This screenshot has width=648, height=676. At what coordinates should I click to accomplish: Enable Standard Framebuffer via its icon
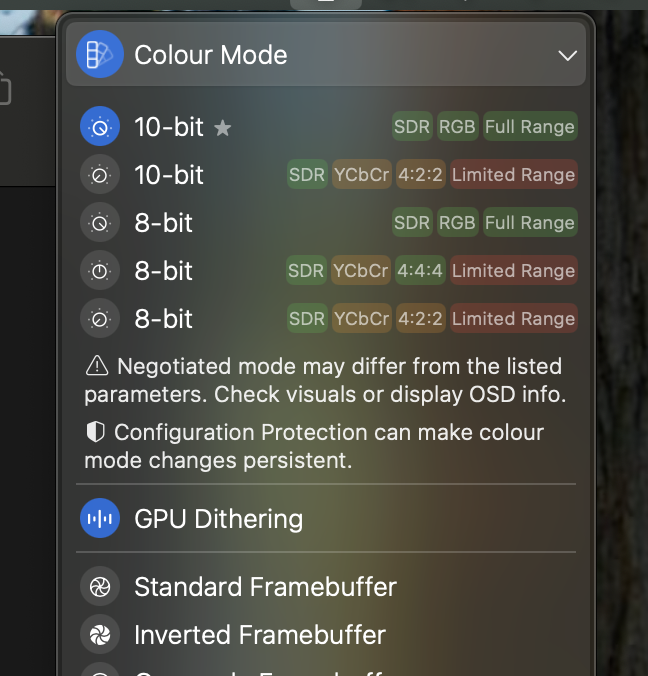[100, 587]
